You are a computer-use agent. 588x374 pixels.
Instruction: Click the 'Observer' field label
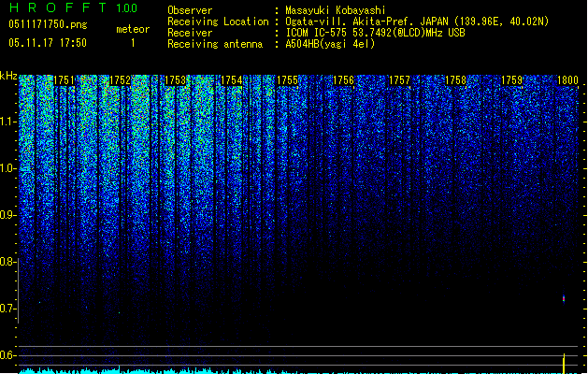click(190, 10)
